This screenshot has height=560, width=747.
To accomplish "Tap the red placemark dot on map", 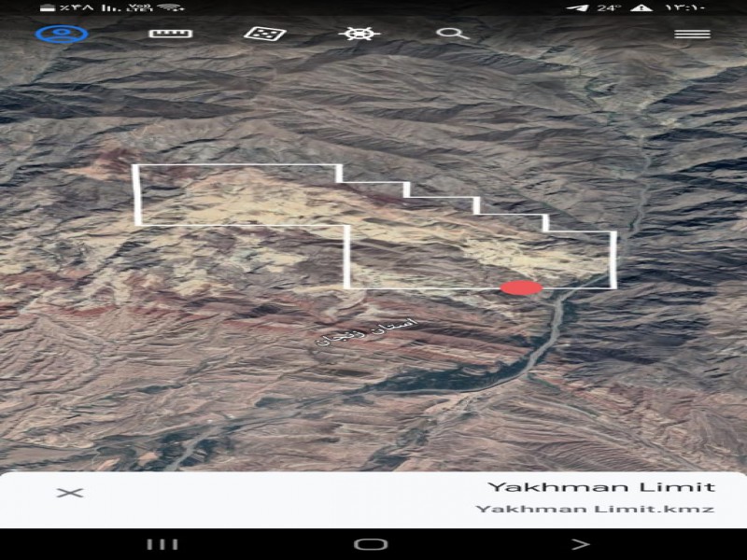I will pos(521,287).
